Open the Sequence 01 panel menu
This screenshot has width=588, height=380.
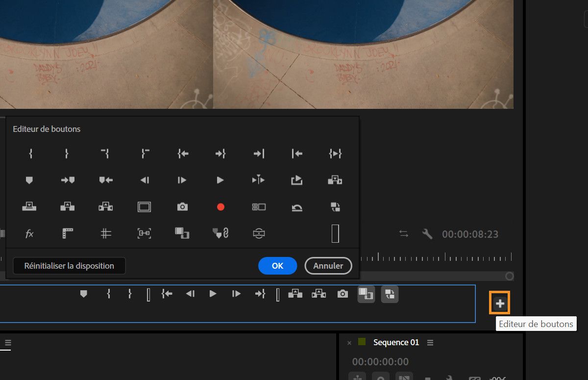(430, 342)
